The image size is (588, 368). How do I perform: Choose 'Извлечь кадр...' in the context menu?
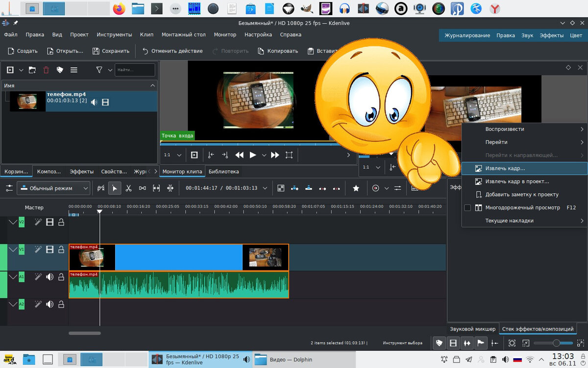coord(524,168)
